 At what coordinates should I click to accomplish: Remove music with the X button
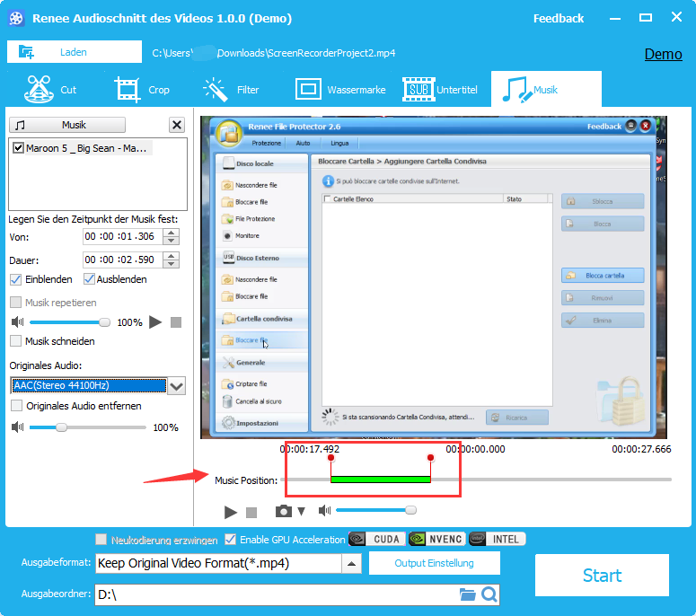pos(177,125)
